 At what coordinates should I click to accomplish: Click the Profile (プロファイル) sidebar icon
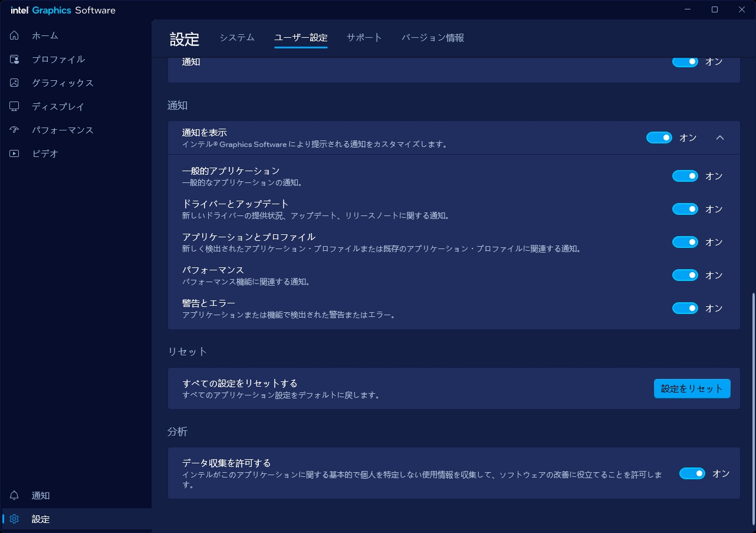coord(15,59)
